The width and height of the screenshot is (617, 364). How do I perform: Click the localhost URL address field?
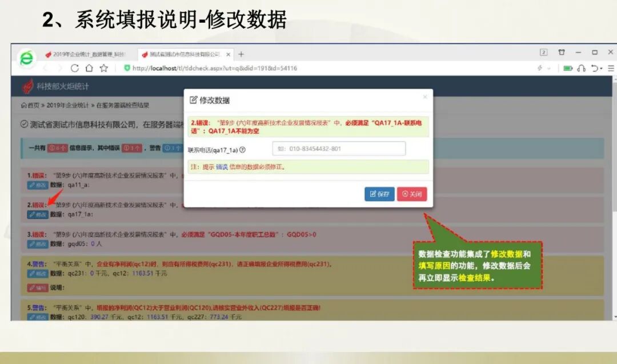tap(215, 68)
